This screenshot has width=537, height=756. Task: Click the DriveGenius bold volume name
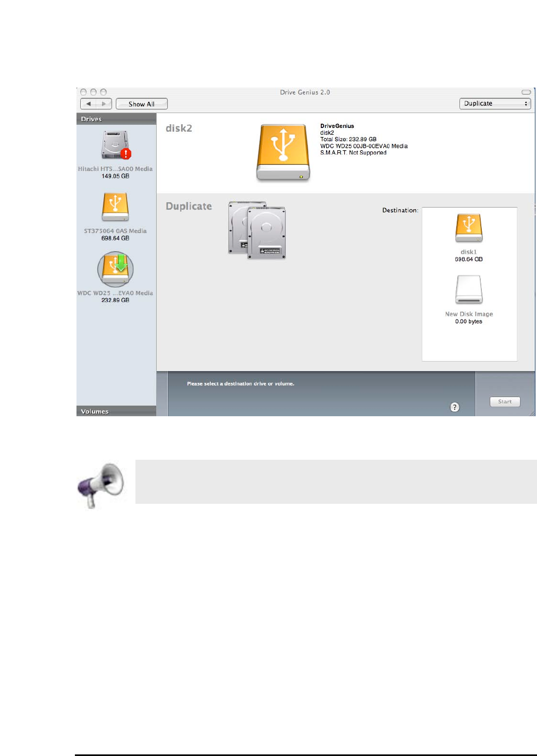(x=337, y=126)
